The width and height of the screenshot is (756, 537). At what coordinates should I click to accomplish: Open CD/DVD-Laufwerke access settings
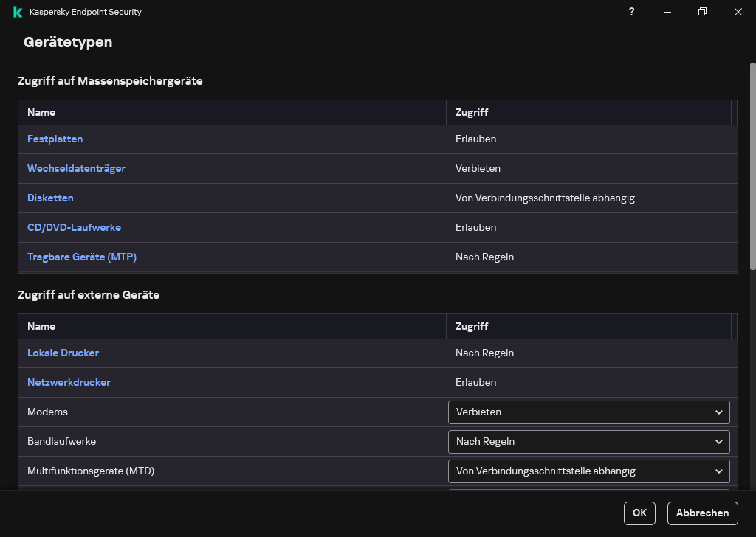click(x=74, y=227)
